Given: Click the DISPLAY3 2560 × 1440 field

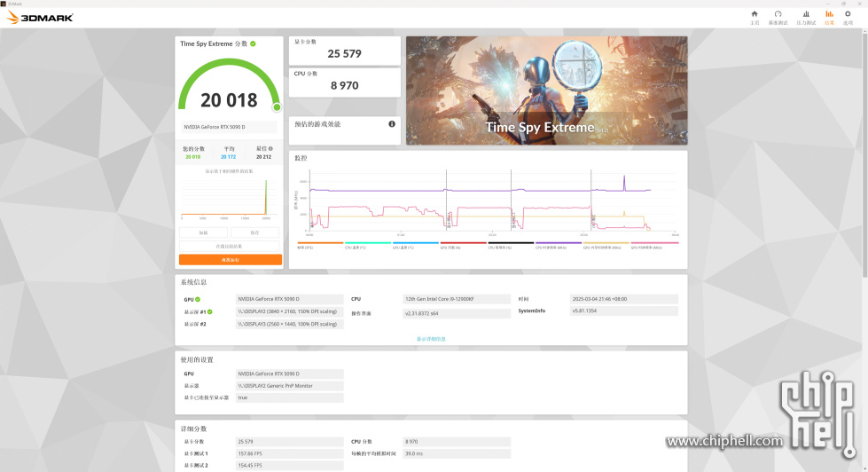Looking at the screenshot, I should click(x=290, y=324).
